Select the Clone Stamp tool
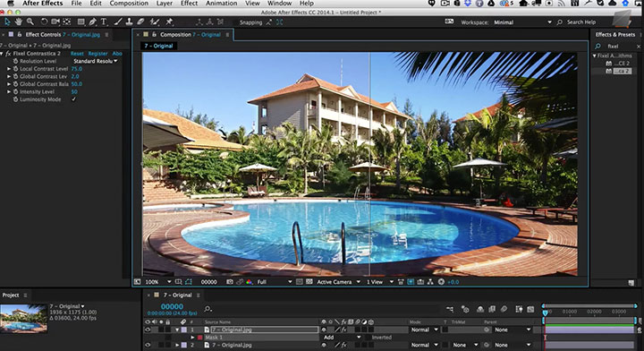 tap(129, 21)
